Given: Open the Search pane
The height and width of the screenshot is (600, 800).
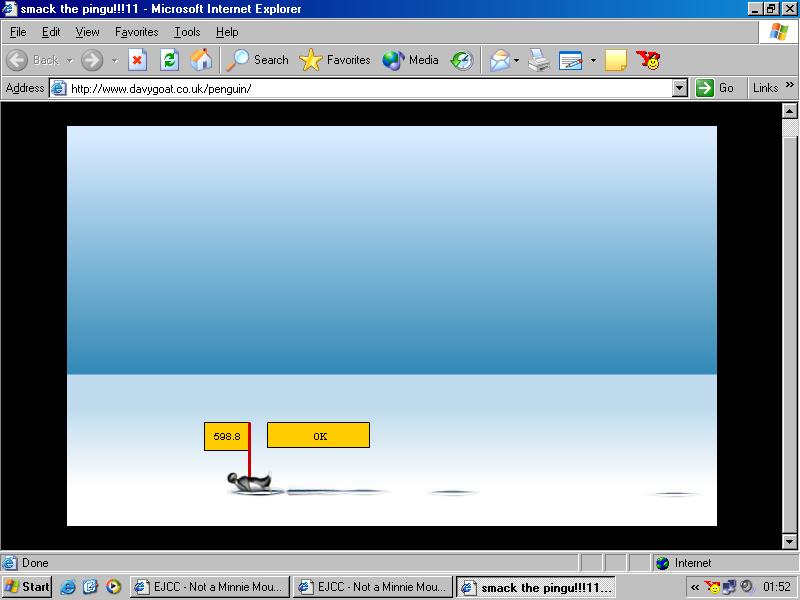Looking at the screenshot, I should 258,60.
